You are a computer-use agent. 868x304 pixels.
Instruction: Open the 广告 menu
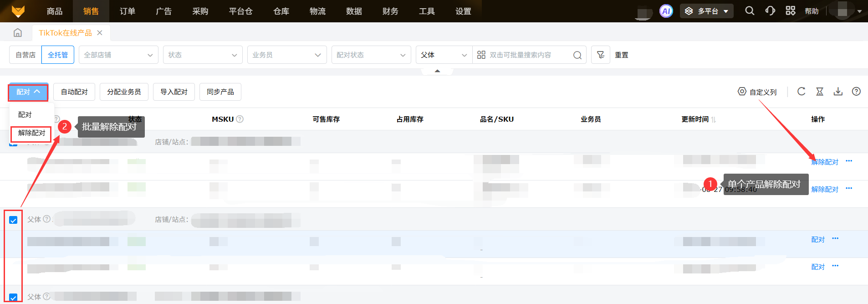164,11
